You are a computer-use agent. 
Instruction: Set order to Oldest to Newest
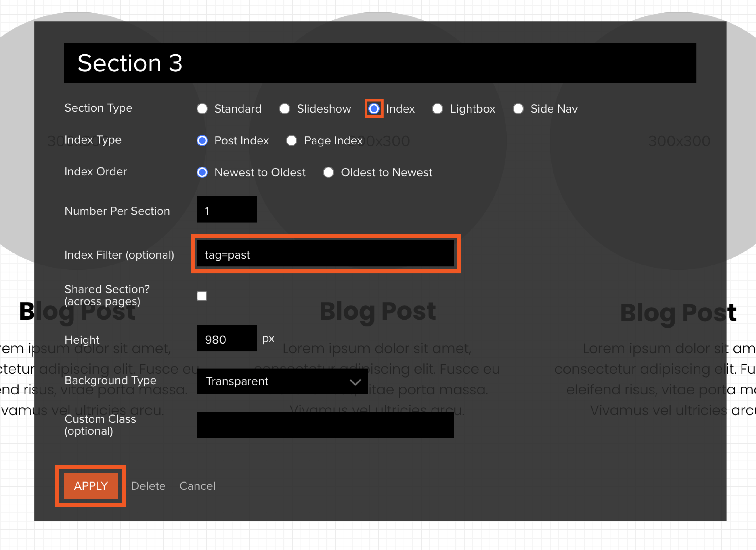click(328, 172)
